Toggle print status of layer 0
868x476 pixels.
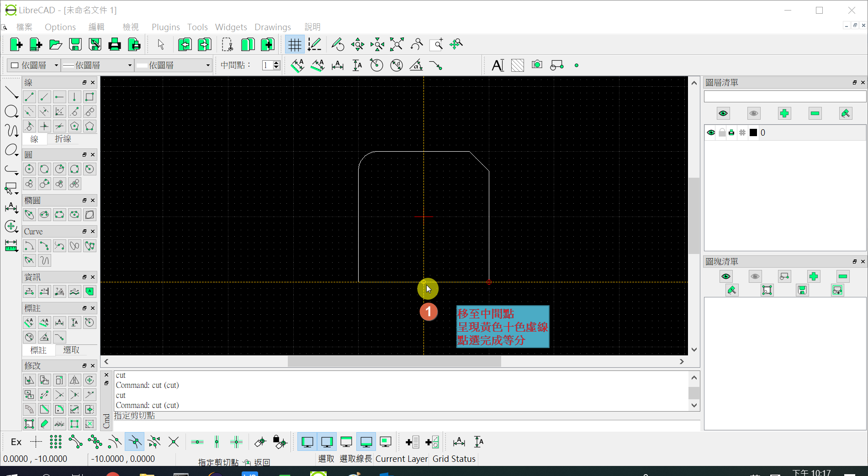click(x=732, y=132)
